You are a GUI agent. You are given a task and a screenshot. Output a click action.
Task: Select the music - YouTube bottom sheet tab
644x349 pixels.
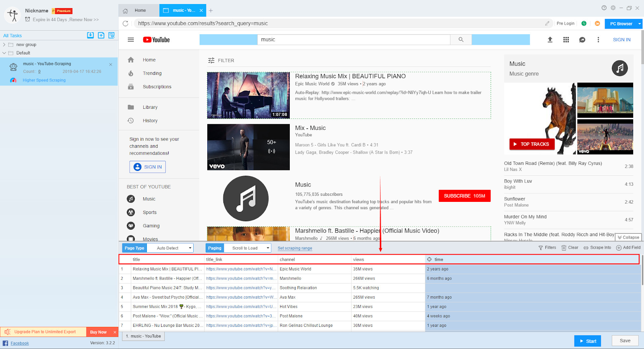coord(143,336)
